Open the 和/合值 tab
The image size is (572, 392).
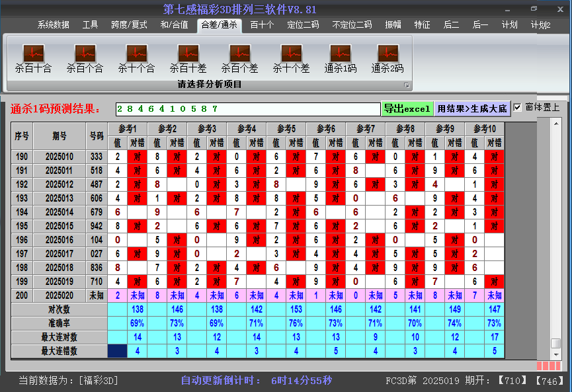tap(175, 25)
